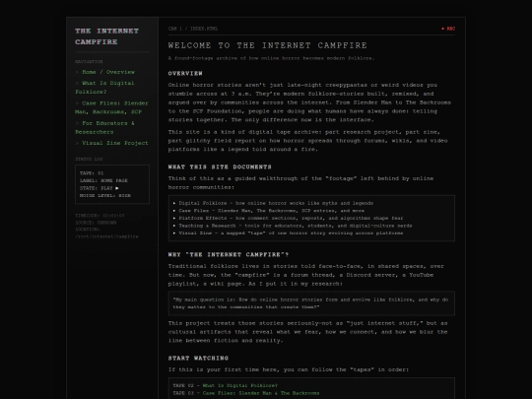Click the TAPE: 01 status line
This screenshot has height=399, width=532.
[x=92, y=173]
